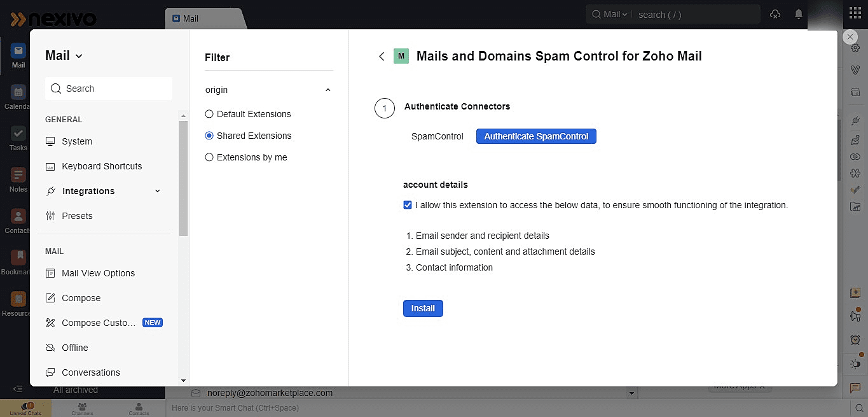868x417 pixels.
Task: Click the sidebar scroll down arrow
Action: click(184, 380)
